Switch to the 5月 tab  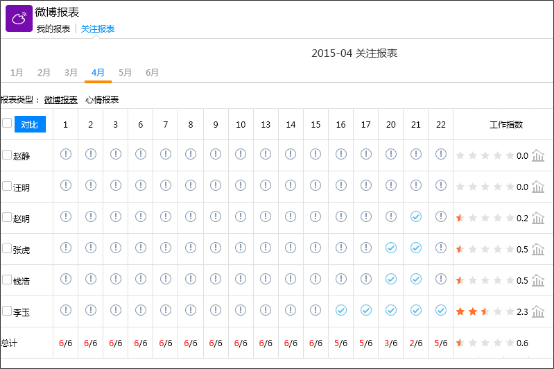(125, 72)
